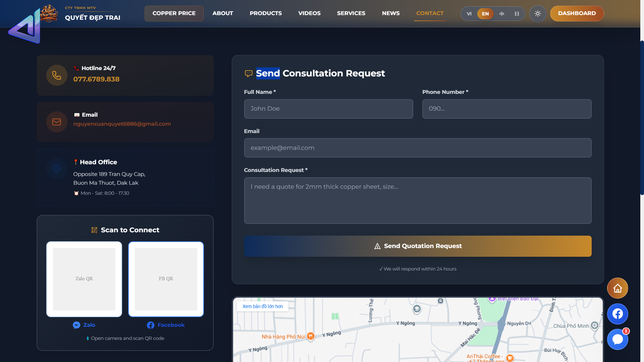Open the chat bubble with notification badge
This screenshot has width=644, height=362.
(618, 340)
